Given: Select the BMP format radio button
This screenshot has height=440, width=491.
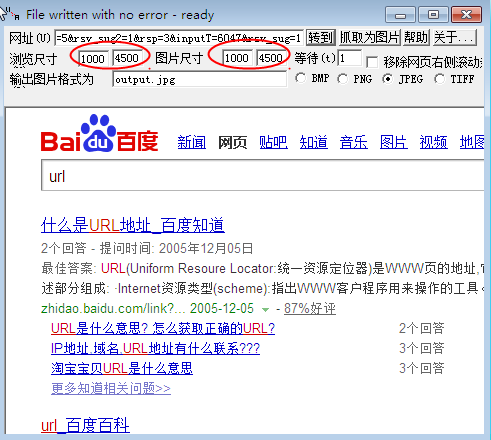Looking at the screenshot, I should (x=300, y=78).
